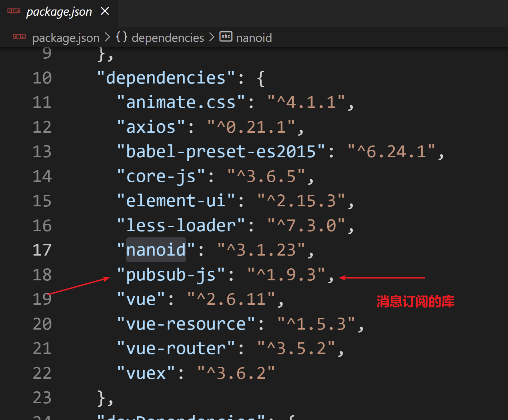Click the abc string icon before nanoid breadcrumb

click(x=226, y=36)
